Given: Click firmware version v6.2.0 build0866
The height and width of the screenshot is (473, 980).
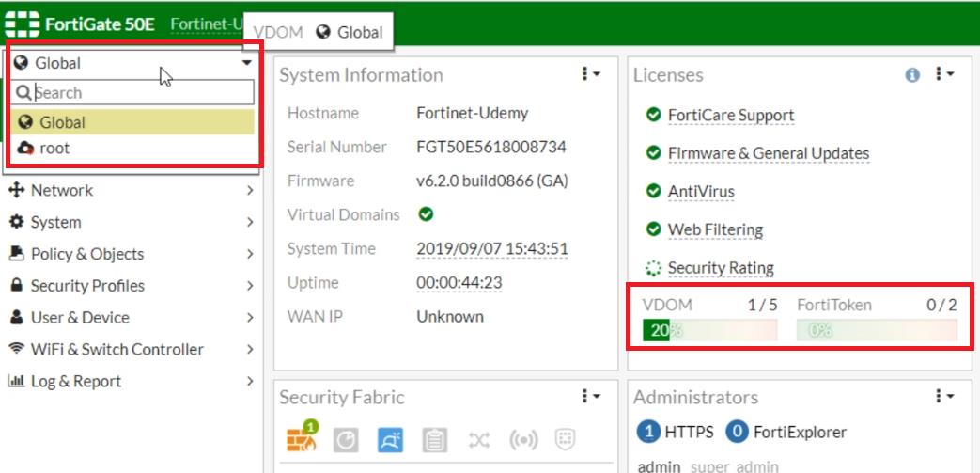Looking at the screenshot, I should click(x=491, y=181).
